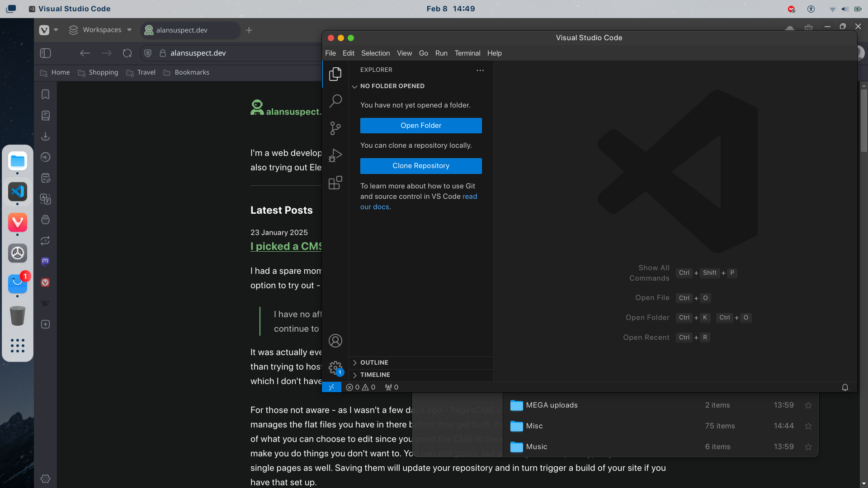Open the Trash from the dock
This screenshot has width=868, height=488.
tap(18, 315)
